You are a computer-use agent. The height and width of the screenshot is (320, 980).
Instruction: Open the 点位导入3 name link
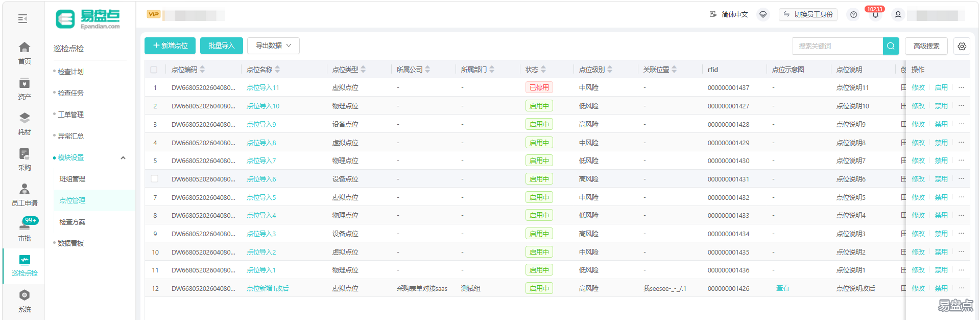point(261,234)
